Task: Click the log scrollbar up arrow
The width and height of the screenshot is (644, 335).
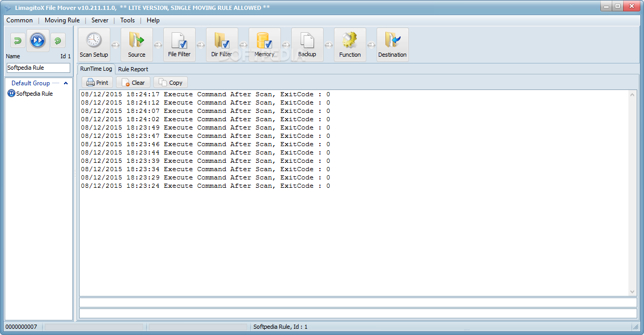Action: (x=633, y=95)
